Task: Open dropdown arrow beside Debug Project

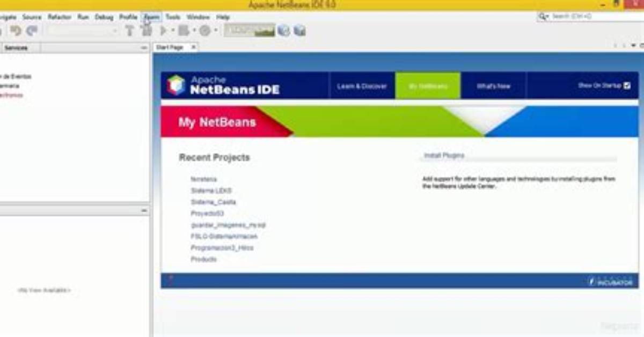Action: click(x=194, y=31)
